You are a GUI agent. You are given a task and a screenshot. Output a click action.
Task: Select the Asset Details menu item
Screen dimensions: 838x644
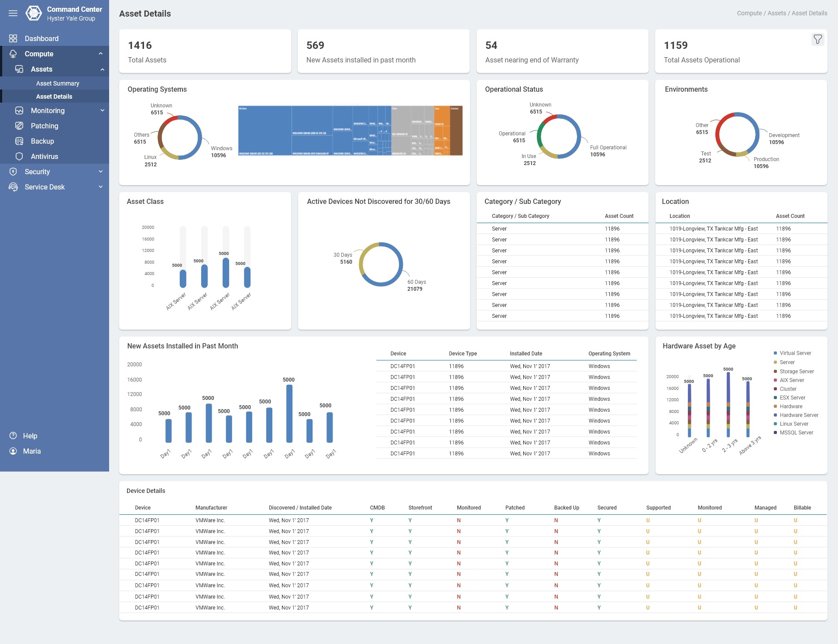(54, 96)
